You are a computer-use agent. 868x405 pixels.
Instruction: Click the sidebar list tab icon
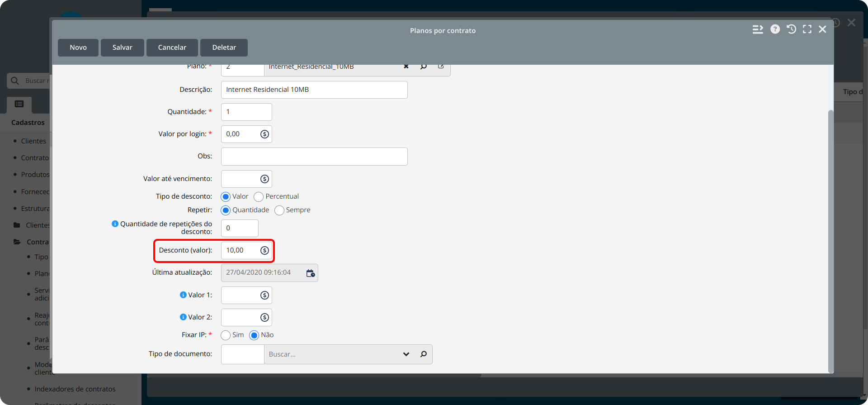(19, 104)
